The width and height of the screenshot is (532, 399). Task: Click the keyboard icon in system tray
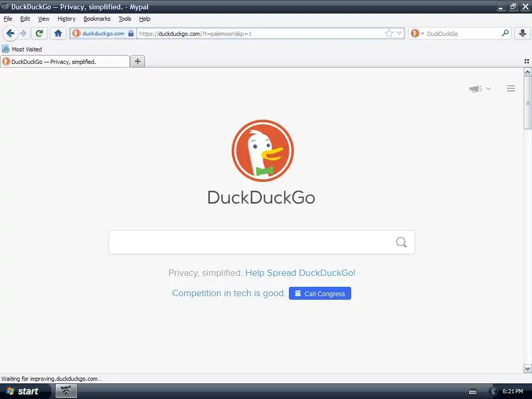point(473,392)
